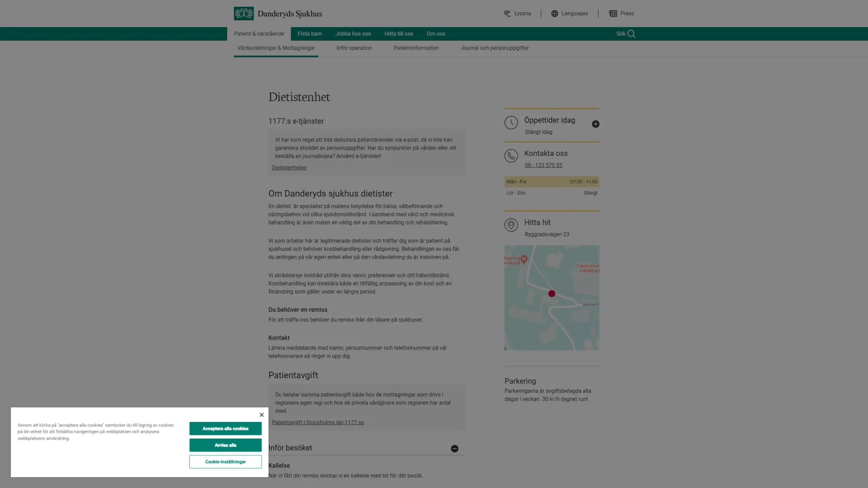
Task: Call the number 08 - 123 570 55
Action: click(x=543, y=165)
